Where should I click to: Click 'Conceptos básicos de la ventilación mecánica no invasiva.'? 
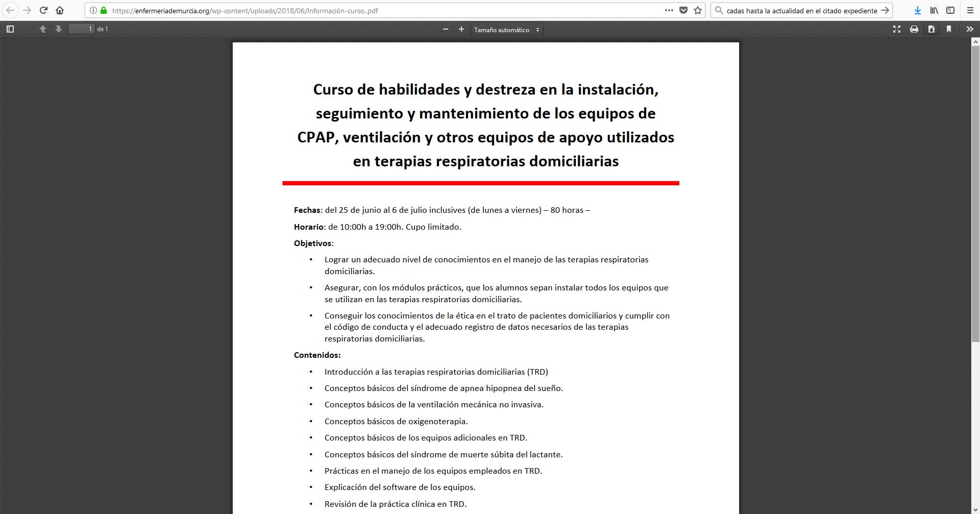click(x=434, y=405)
